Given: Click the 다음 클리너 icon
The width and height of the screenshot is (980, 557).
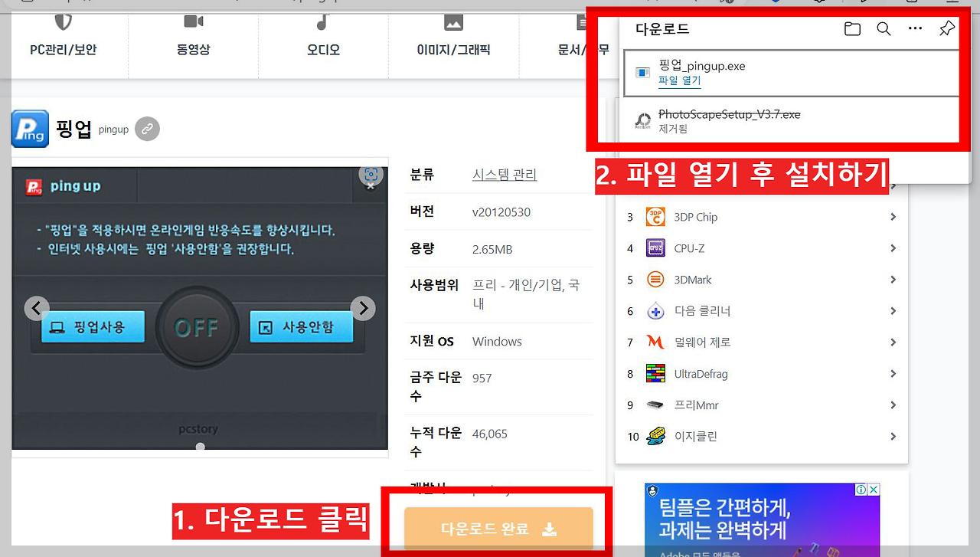Looking at the screenshot, I should pos(655,311).
